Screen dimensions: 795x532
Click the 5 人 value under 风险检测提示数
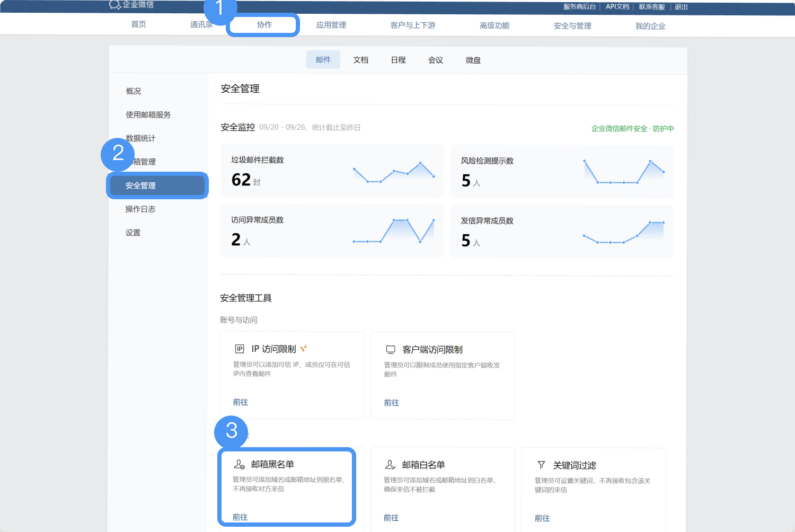pyautogui.click(x=471, y=181)
